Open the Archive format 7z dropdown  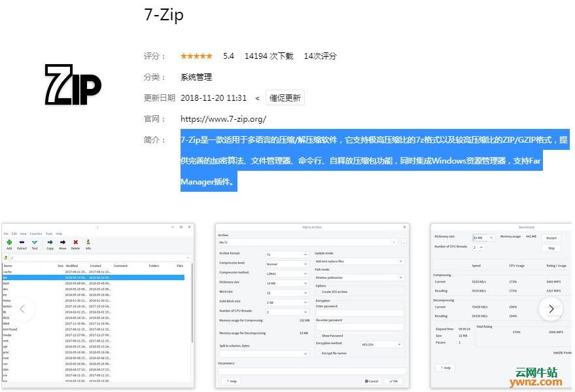pyautogui.click(x=287, y=255)
